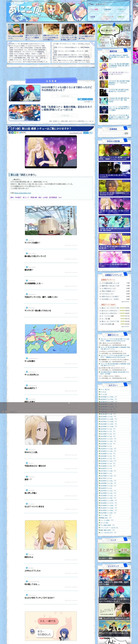
Task: Open the 50コメント LAZARUS popular article thumbnail
Action: [114, 170]
